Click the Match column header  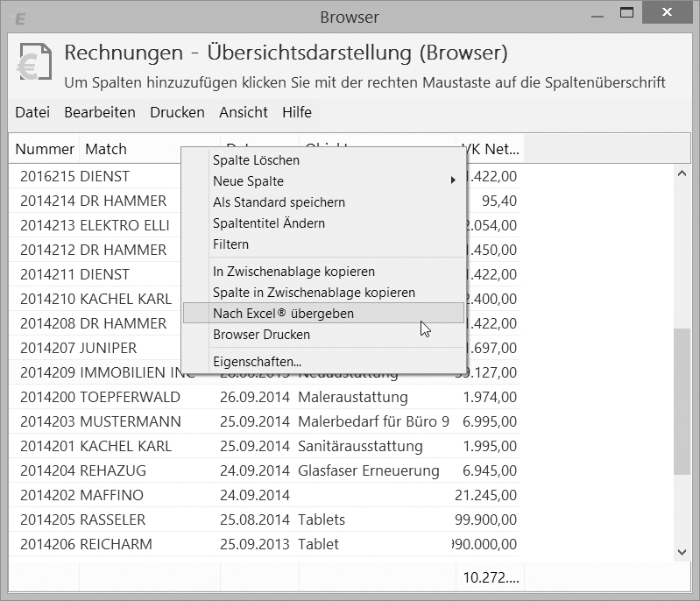[x=106, y=149]
